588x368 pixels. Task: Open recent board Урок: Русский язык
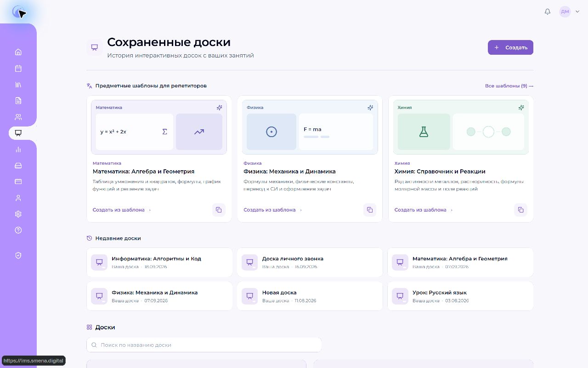(460, 296)
